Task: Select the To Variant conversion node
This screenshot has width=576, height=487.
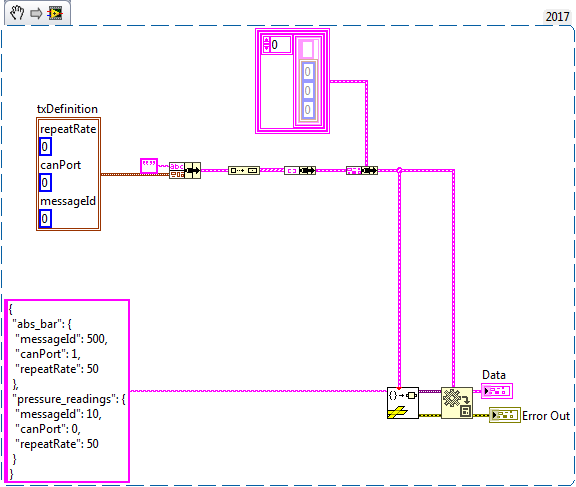Action: 244,170
